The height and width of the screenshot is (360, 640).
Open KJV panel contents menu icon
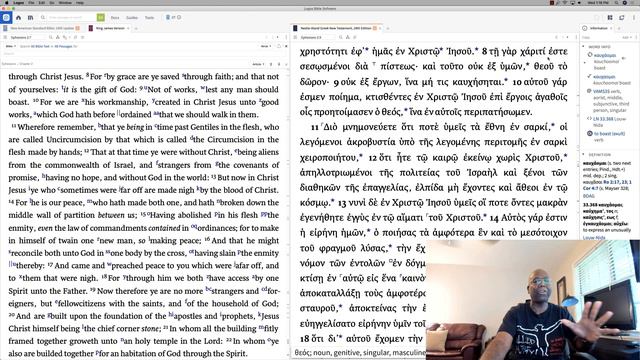(x=5, y=37)
